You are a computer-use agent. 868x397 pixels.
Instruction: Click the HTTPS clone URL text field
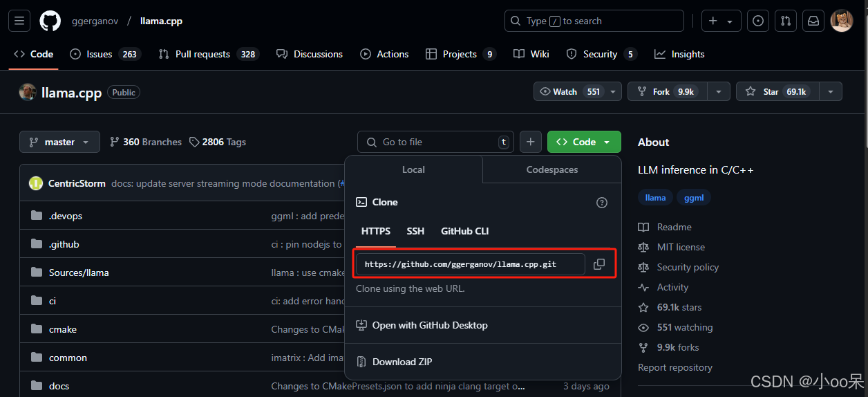(x=471, y=264)
